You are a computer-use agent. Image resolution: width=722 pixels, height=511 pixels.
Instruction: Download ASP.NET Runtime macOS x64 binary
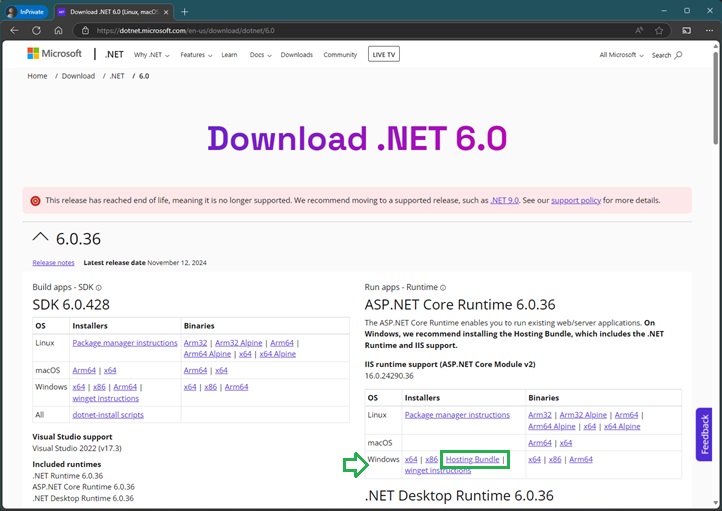[x=566, y=443]
